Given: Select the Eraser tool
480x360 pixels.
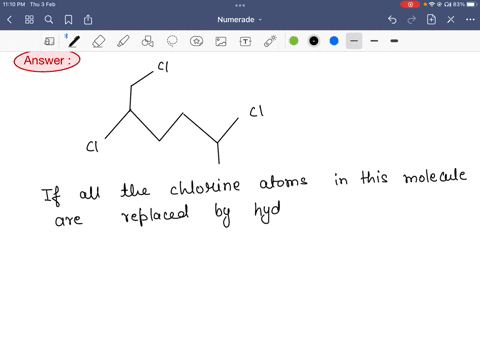Looking at the screenshot, I should point(99,41).
